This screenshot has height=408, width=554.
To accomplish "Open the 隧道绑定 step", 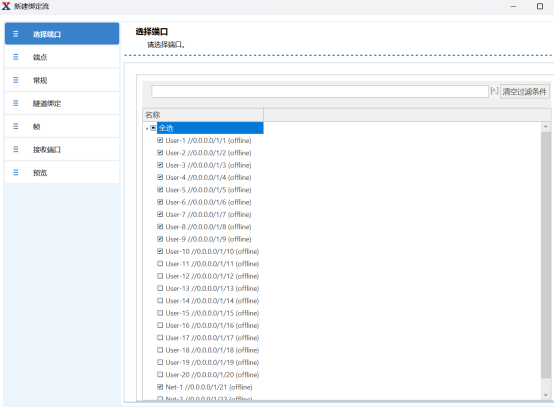I will click(62, 103).
